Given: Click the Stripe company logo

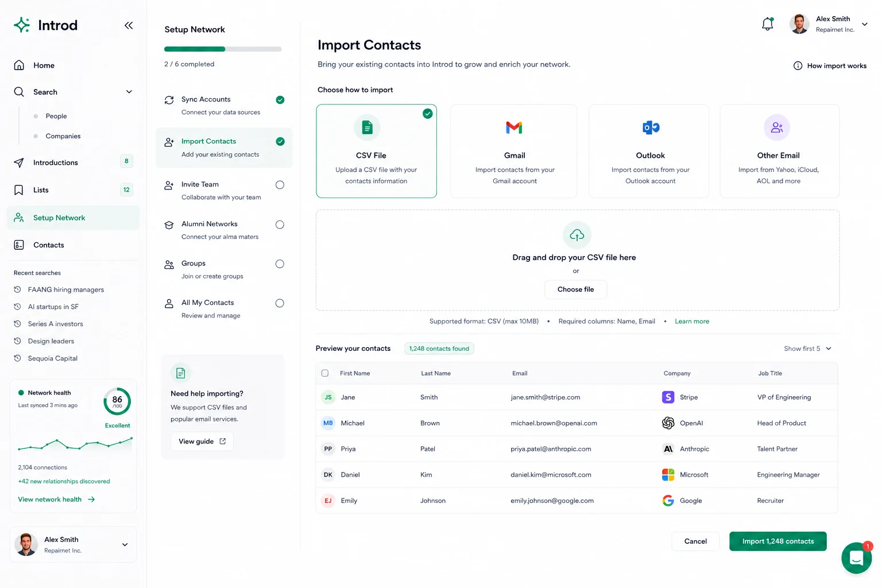Looking at the screenshot, I should click(668, 397).
